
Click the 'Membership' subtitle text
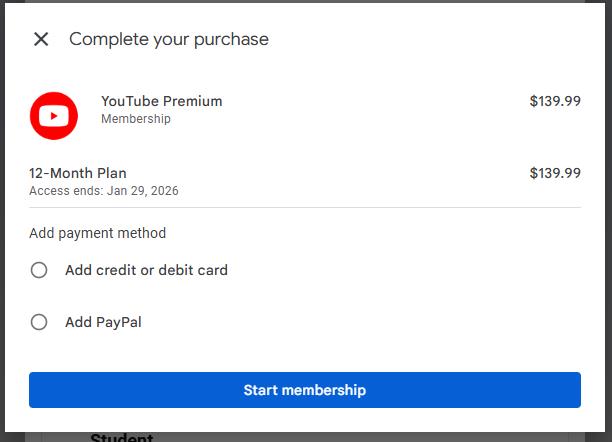136,119
